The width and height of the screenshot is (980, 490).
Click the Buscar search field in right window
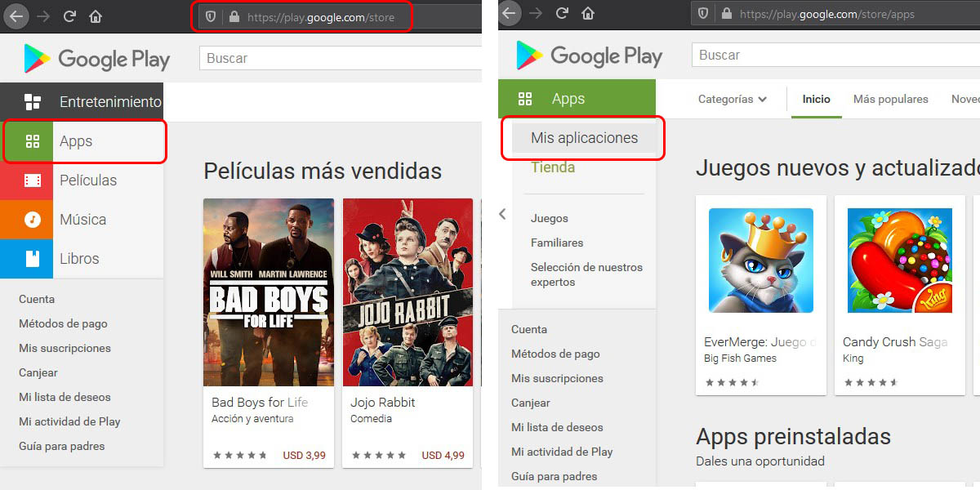pyautogui.click(x=833, y=55)
